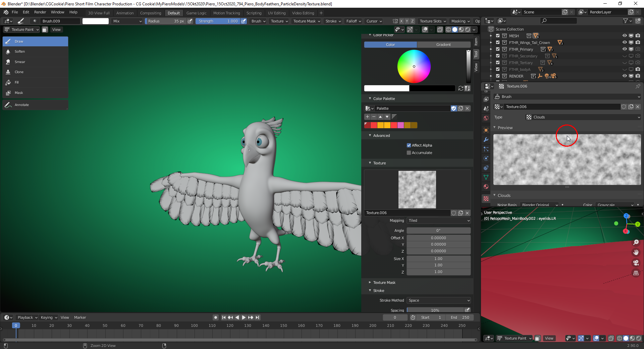644x349 pixels.
Task: Click the camera view icon in small viewport
Action: coord(636,263)
